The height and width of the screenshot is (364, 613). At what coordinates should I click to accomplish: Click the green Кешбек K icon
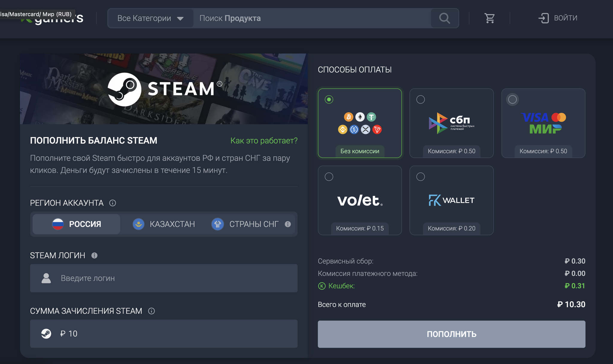pos(322,286)
